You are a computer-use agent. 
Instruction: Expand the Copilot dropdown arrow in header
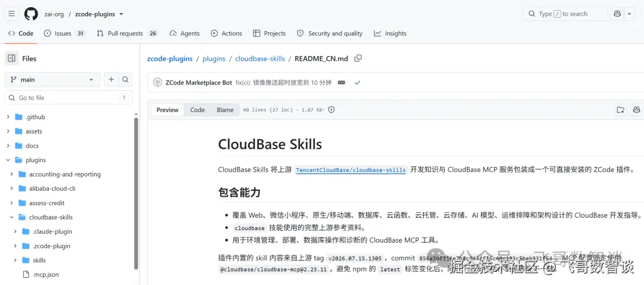pyautogui.click(x=630, y=14)
